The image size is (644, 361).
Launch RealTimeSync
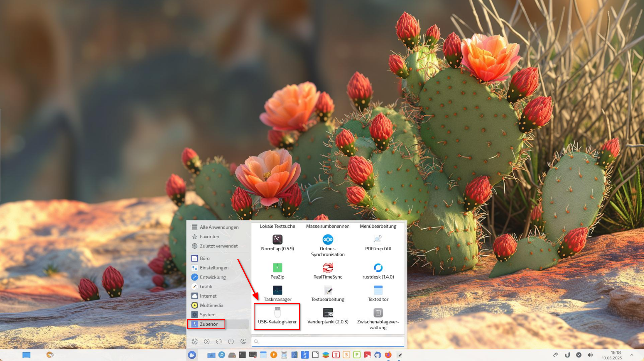coord(328,271)
